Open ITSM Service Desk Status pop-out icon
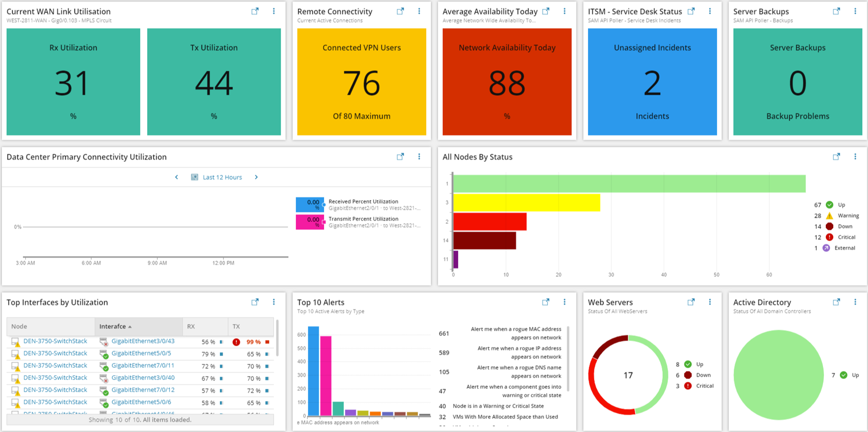This screenshot has height=432, width=868. pyautogui.click(x=691, y=11)
